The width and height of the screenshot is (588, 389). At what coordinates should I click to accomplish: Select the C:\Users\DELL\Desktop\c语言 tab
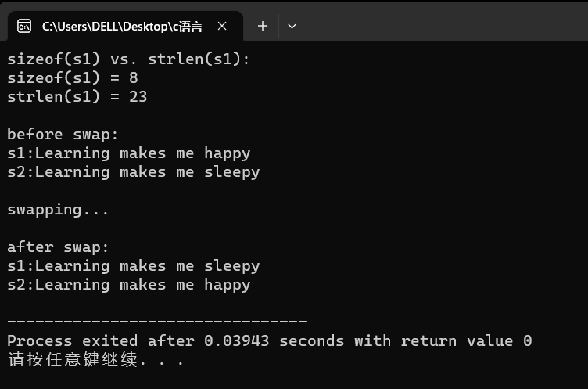point(122,26)
